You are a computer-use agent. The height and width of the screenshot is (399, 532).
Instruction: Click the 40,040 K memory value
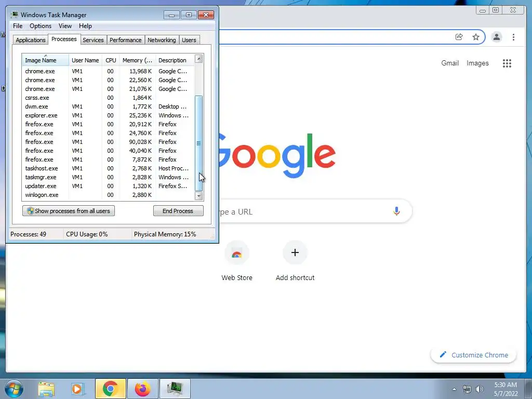(x=140, y=151)
